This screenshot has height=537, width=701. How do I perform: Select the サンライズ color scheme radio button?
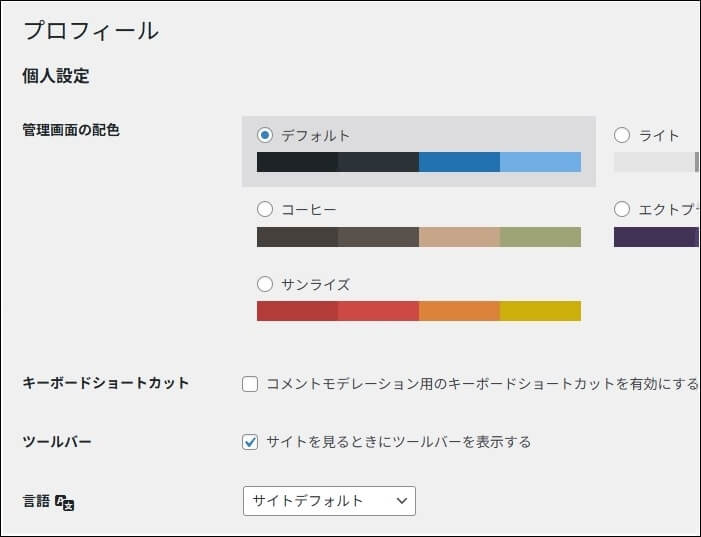pyautogui.click(x=265, y=284)
